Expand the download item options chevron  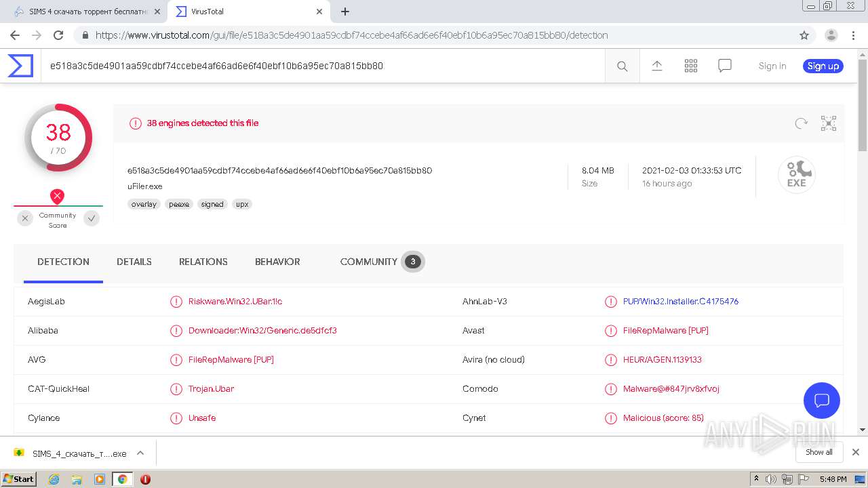pos(140,453)
